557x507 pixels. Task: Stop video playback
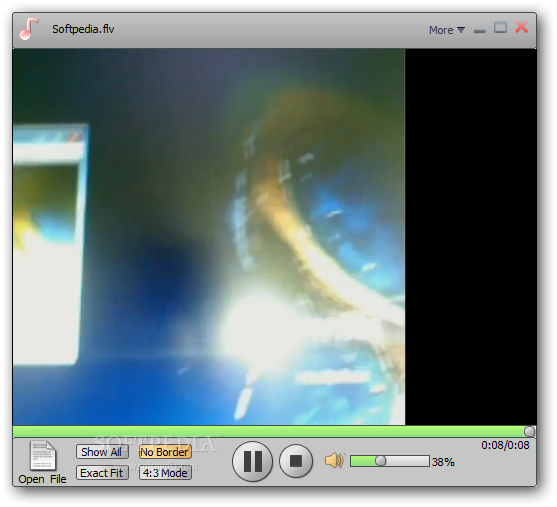[296, 461]
